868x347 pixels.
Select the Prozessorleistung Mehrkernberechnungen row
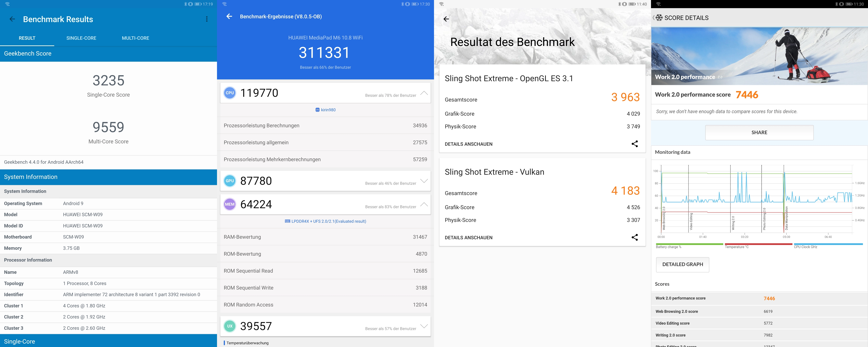325,159
